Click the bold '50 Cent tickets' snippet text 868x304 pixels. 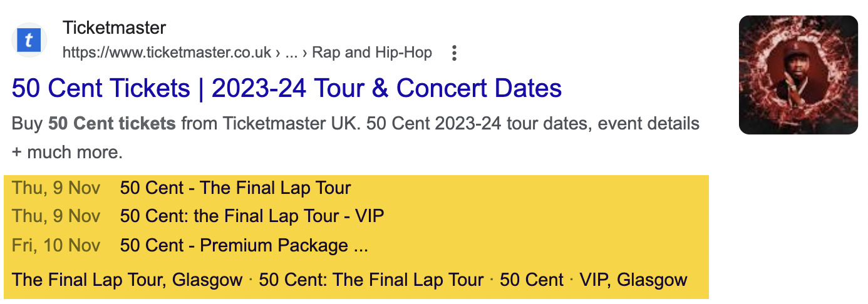coord(112,124)
